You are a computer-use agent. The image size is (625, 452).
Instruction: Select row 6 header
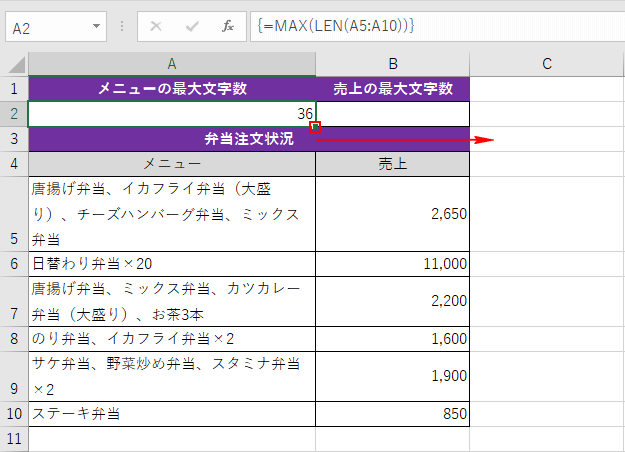pos(14,264)
